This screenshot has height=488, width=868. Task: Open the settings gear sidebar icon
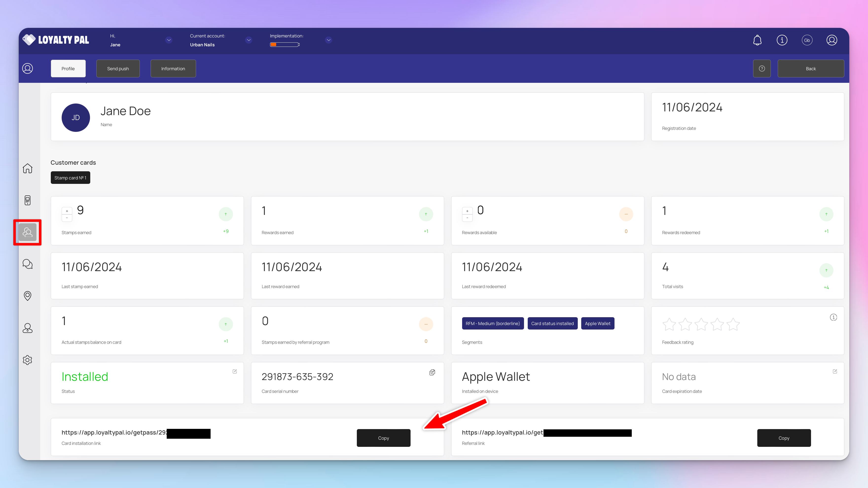[x=27, y=360]
